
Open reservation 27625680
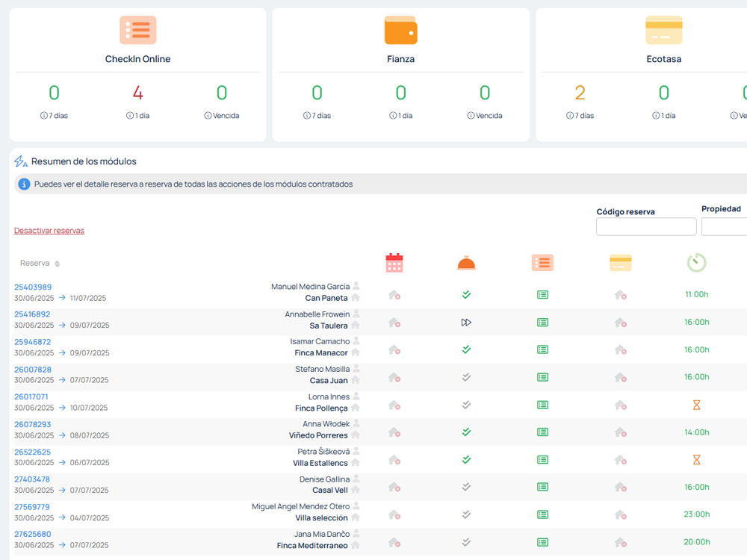(32, 534)
